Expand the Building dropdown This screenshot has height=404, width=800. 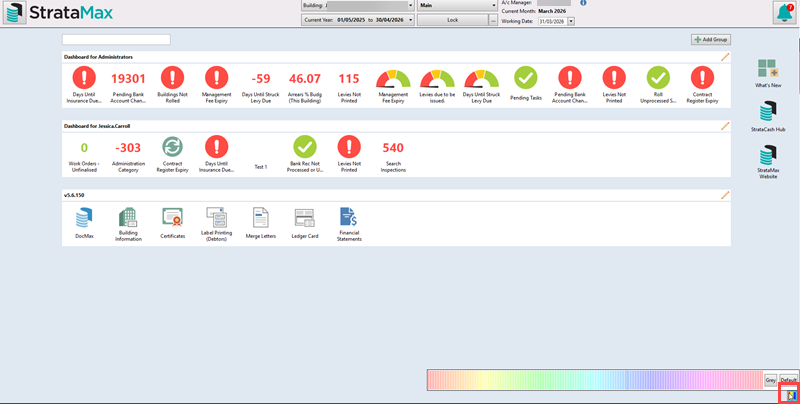coord(411,5)
